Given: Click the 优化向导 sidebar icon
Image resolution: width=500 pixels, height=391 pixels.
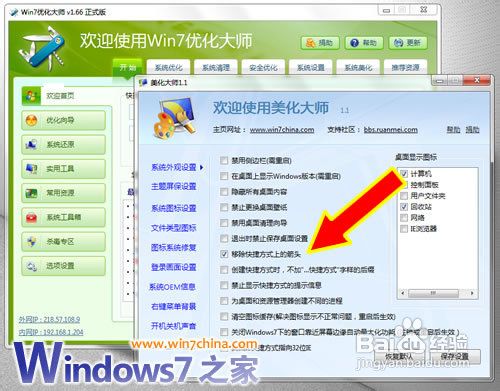Looking at the screenshot, I should tap(32, 120).
